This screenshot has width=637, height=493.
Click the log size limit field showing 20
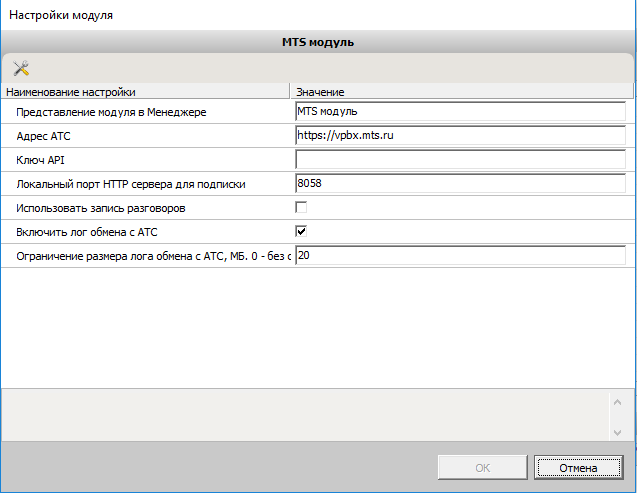(x=461, y=255)
